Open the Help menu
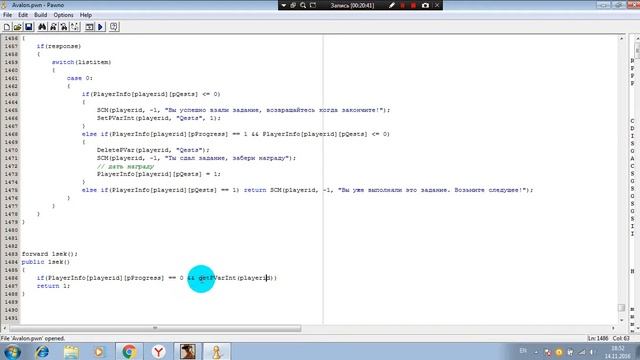The image size is (640, 360). tap(86, 15)
